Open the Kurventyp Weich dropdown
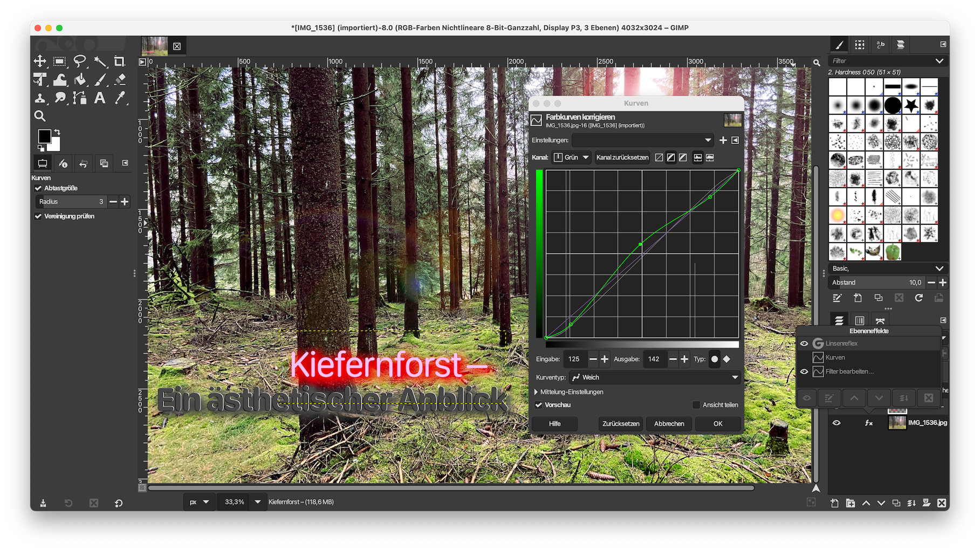The image size is (980, 551). 655,377
